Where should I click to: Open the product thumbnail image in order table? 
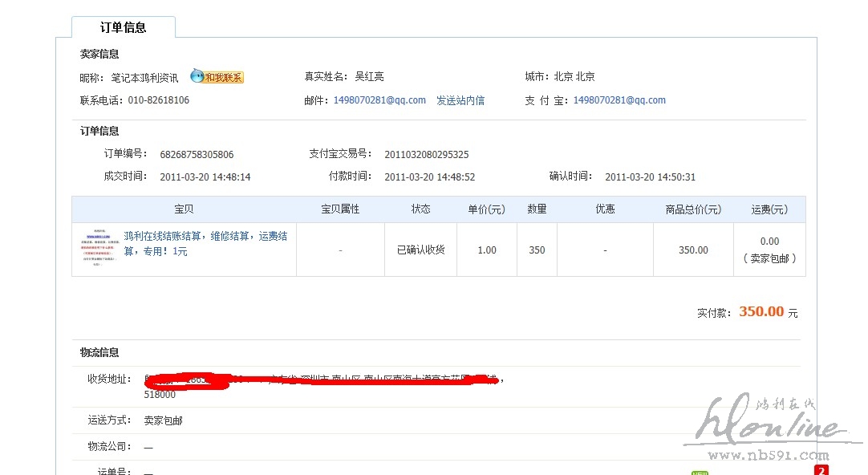coord(99,250)
